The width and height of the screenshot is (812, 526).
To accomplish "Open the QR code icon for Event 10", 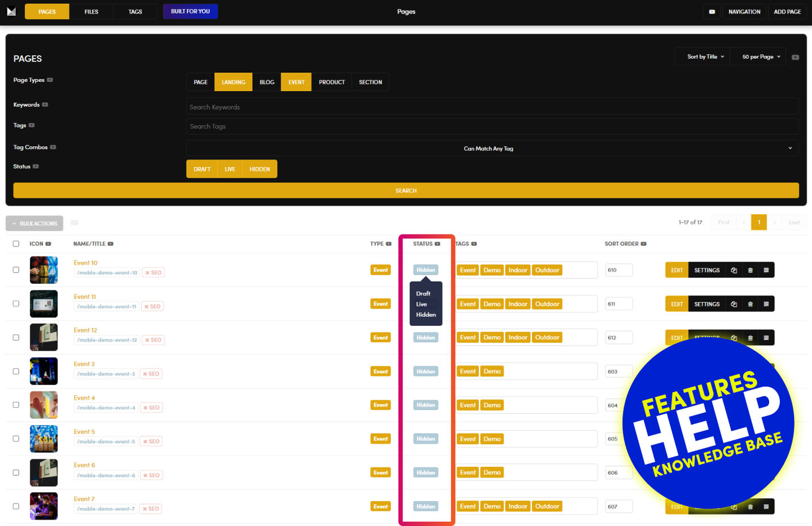I will pyautogui.click(x=766, y=270).
